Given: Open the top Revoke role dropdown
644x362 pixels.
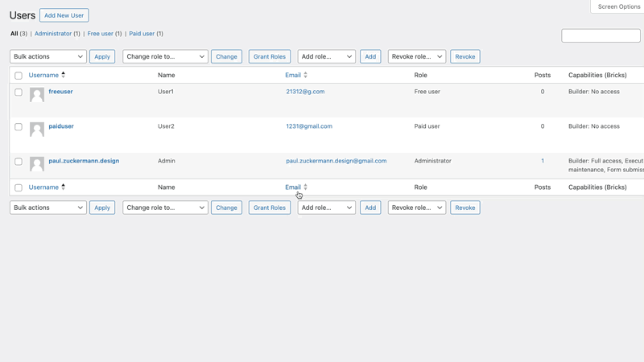Looking at the screenshot, I should 417,56.
